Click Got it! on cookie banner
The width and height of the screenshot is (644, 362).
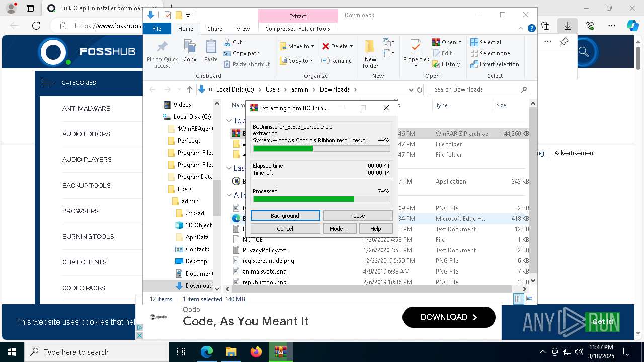point(602,322)
